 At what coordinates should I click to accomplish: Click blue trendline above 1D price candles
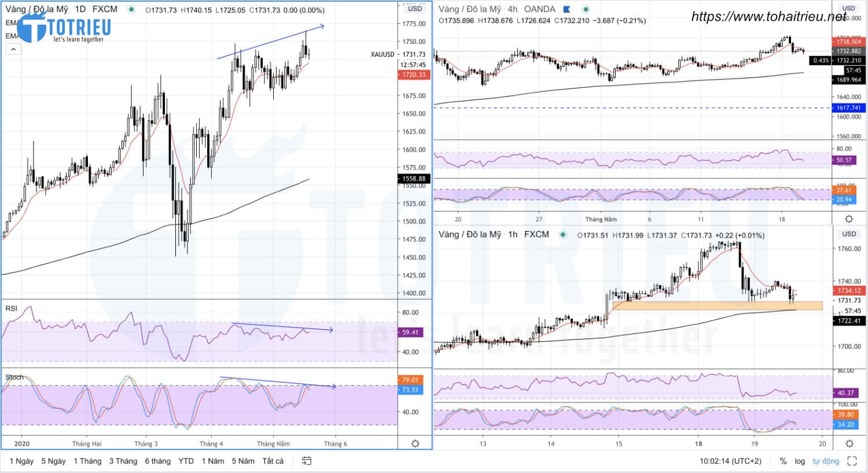pos(270,42)
